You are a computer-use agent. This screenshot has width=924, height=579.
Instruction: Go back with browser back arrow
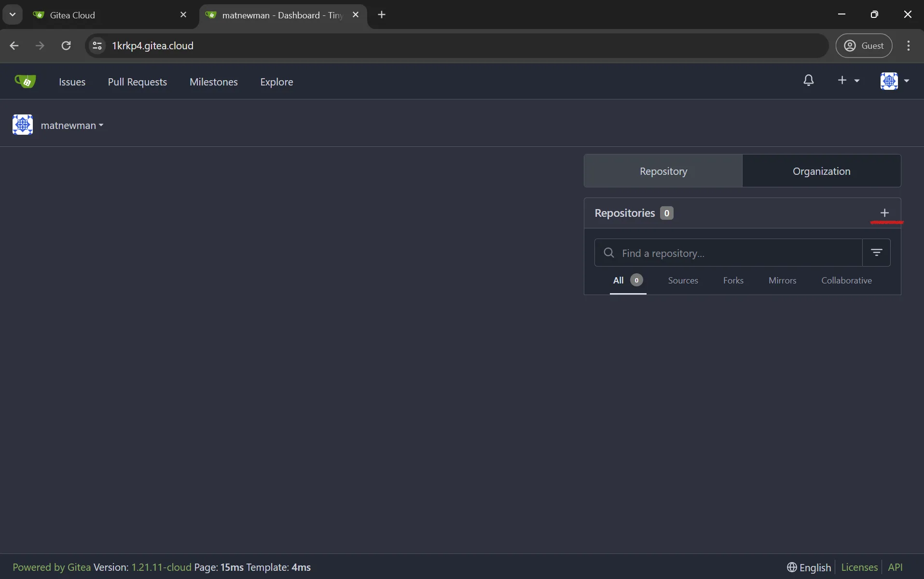tap(14, 45)
